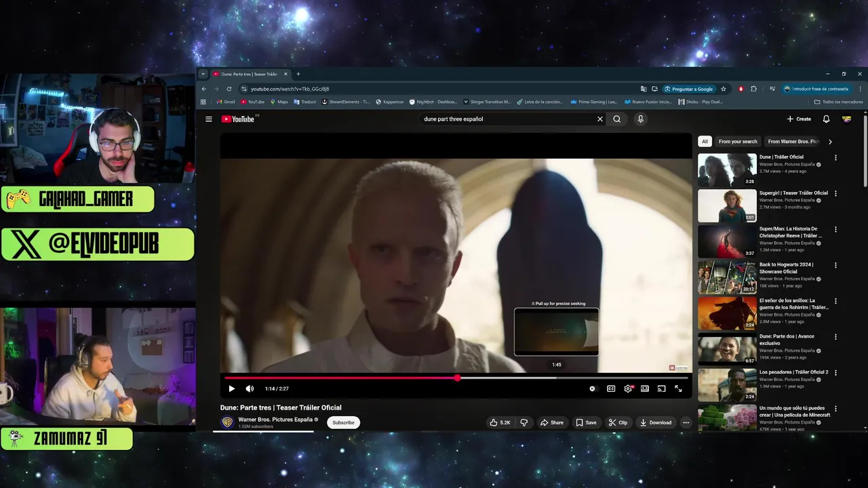The image size is (868, 488).
Task: Open Supergirl Teaser Tráiler thumbnail
Action: [727, 205]
